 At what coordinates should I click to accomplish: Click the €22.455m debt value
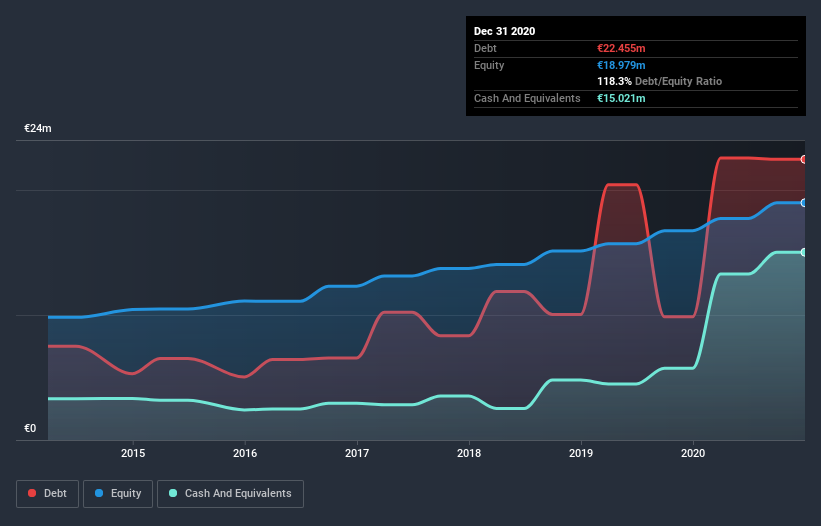tap(621, 48)
